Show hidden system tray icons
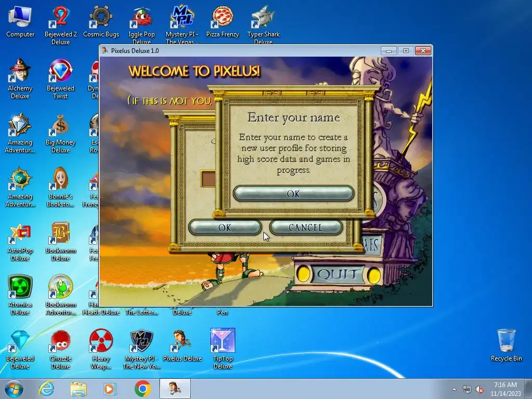 coord(454,389)
